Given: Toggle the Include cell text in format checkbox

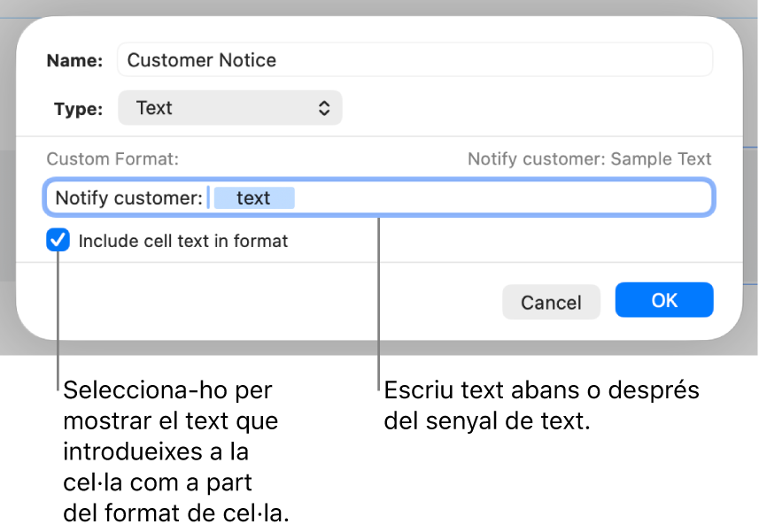Looking at the screenshot, I should [58, 240].
